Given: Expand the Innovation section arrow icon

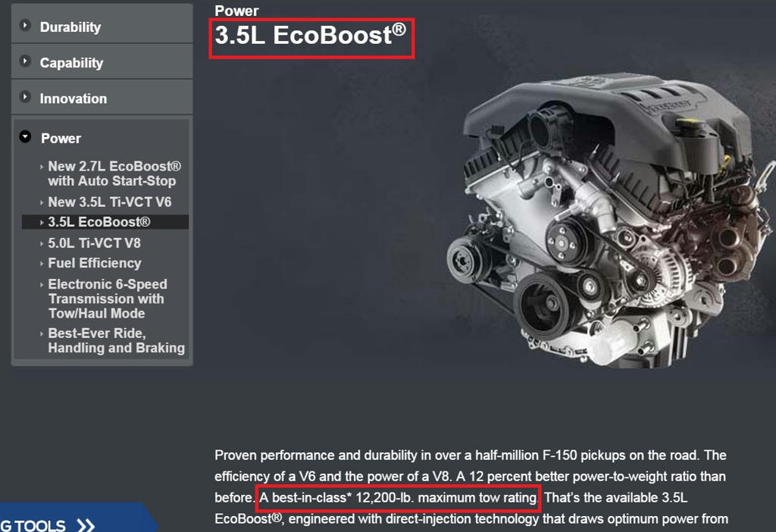Looking at the screenshot, I should click(25, 96).
